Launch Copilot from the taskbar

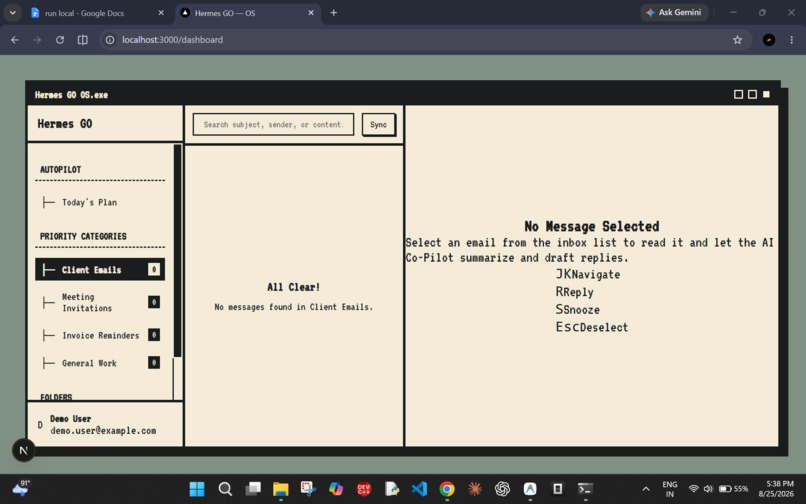point(336,489)
